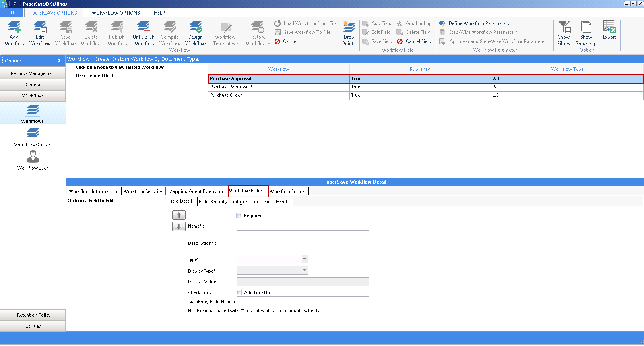Open Step-Wise Workflow Parameters
644x346 pixels.
478,32
